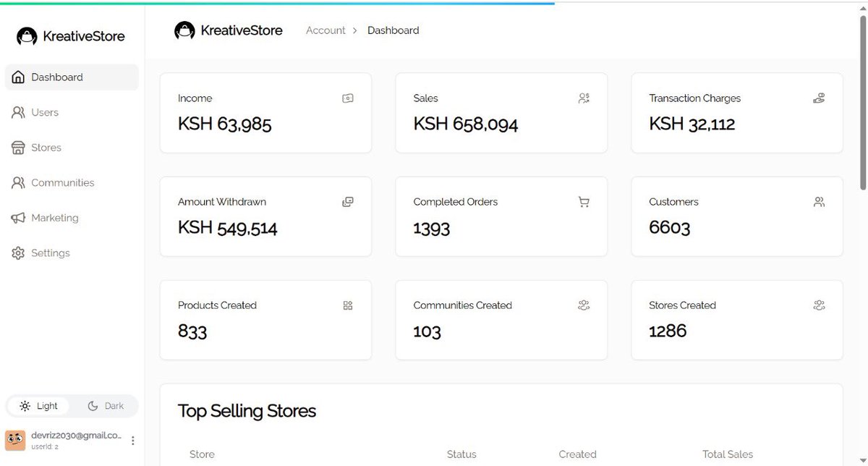Open the Stores sidebar section

click(x=46, y=148)
